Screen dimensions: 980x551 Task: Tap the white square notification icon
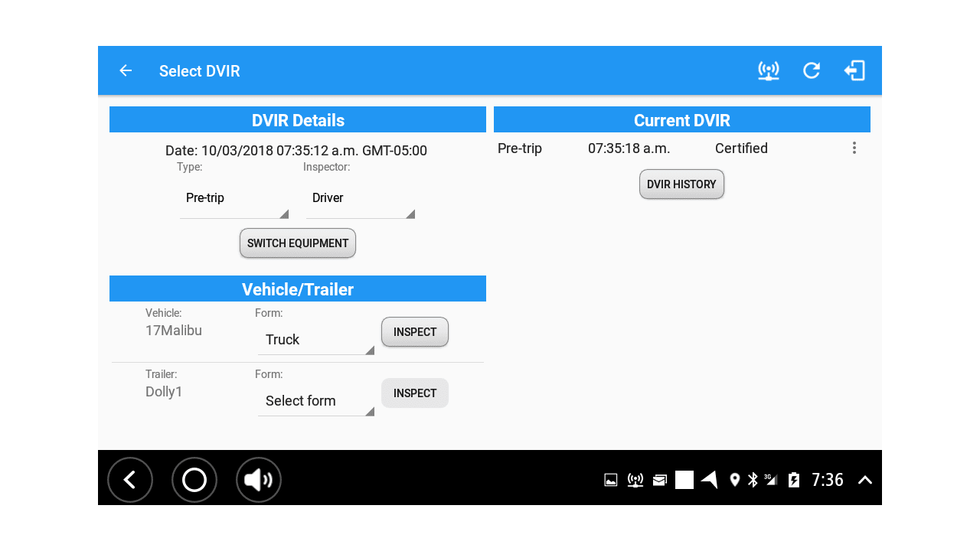click(684, 480)
